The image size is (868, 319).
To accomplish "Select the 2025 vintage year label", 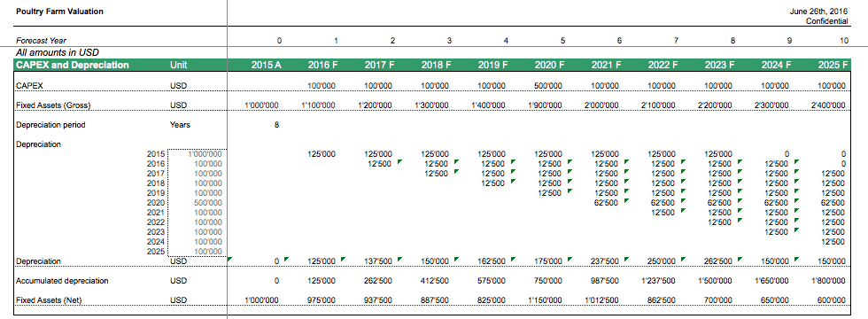I will 156,252.
